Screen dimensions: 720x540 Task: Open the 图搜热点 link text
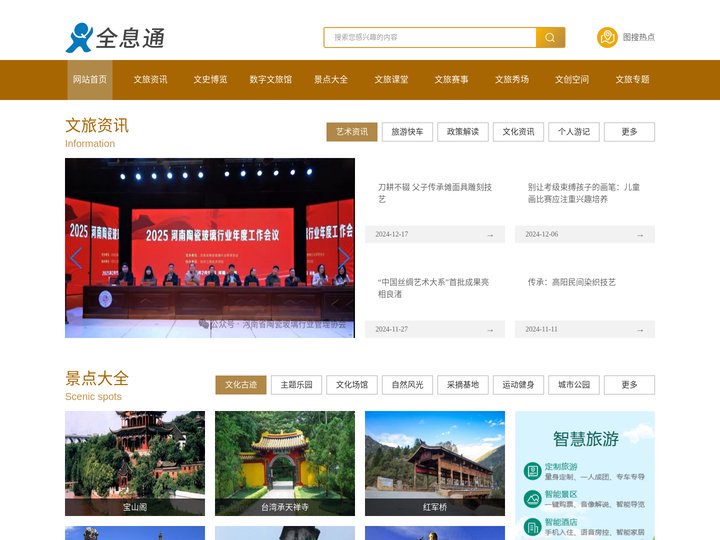point(639,37)
